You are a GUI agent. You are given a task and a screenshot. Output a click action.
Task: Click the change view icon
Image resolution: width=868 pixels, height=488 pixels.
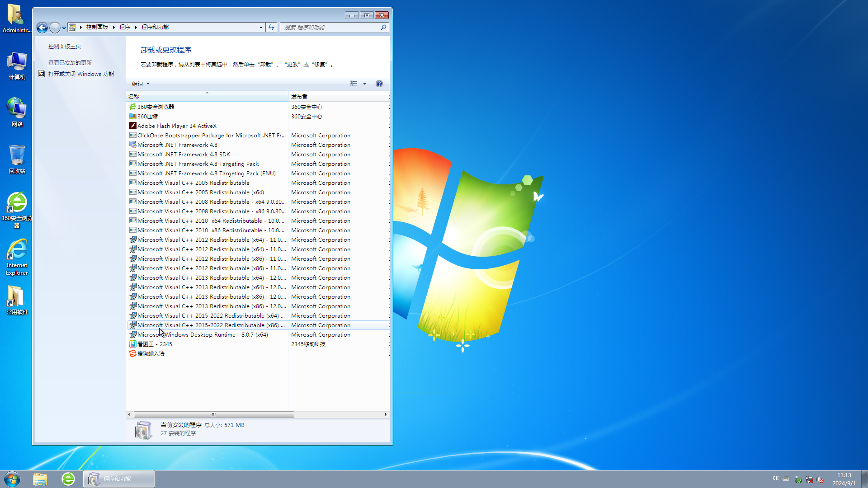click(x=354, y=84)
